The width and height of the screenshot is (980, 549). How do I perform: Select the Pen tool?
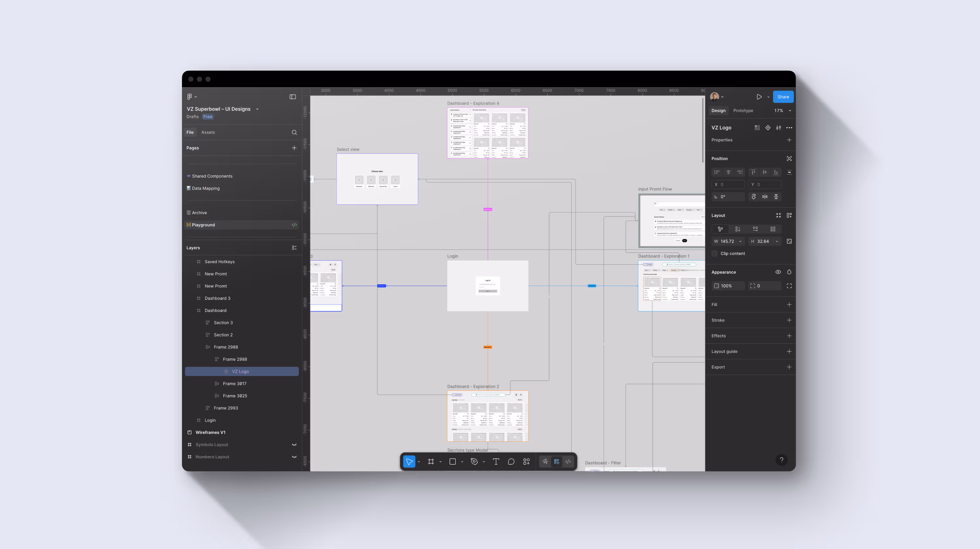click(475, 461)
